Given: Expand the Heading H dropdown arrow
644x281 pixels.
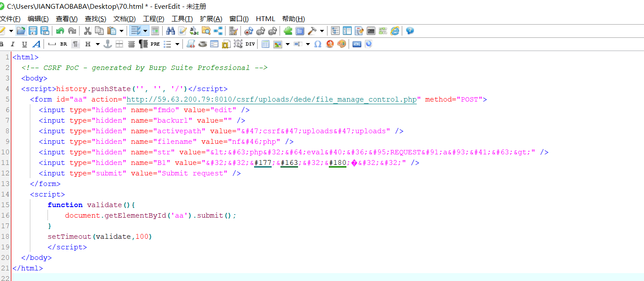Looking at the screenshot, I should coord(98,44).
